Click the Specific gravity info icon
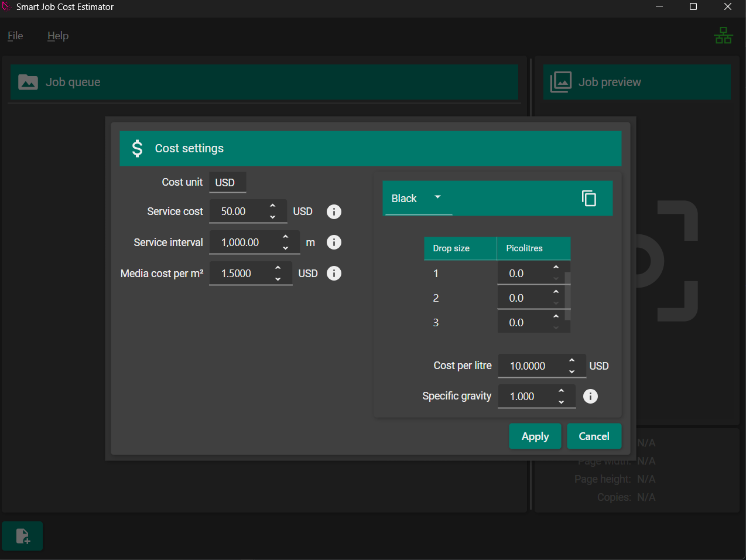Image resolution: width=746 pixels, height=560 pixels. [590, 396]
